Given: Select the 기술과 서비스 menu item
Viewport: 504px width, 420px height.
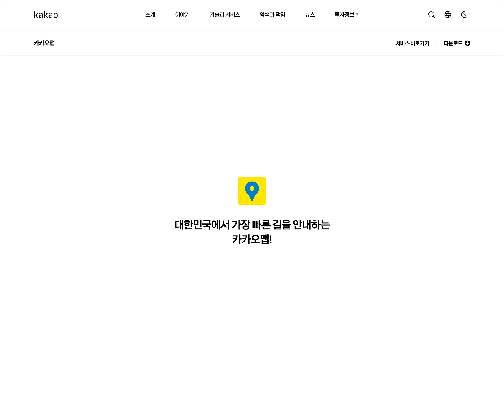Looking at the screenshot, I should (224, 15).
